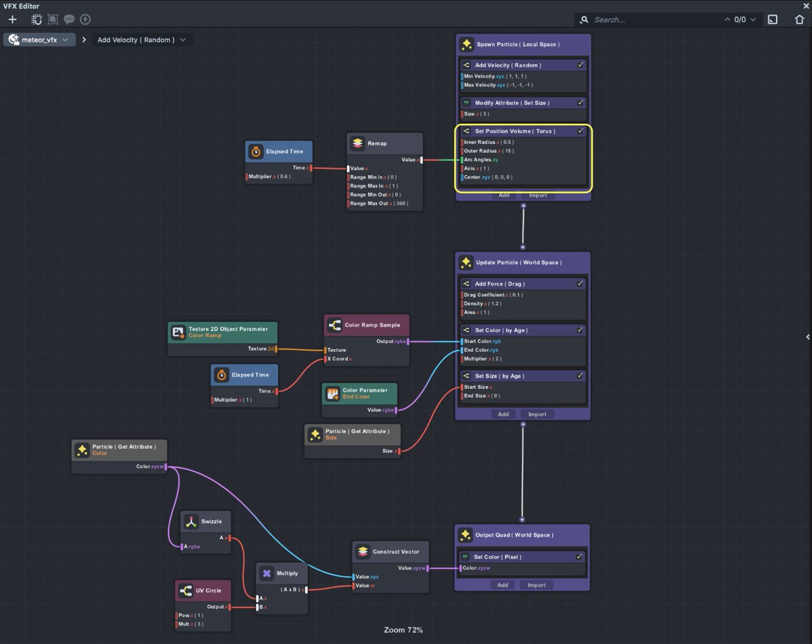Screen dimensions: 812x644
Task: Click End Size.x ( 0 ) value
Action: (x=482, y=396)
